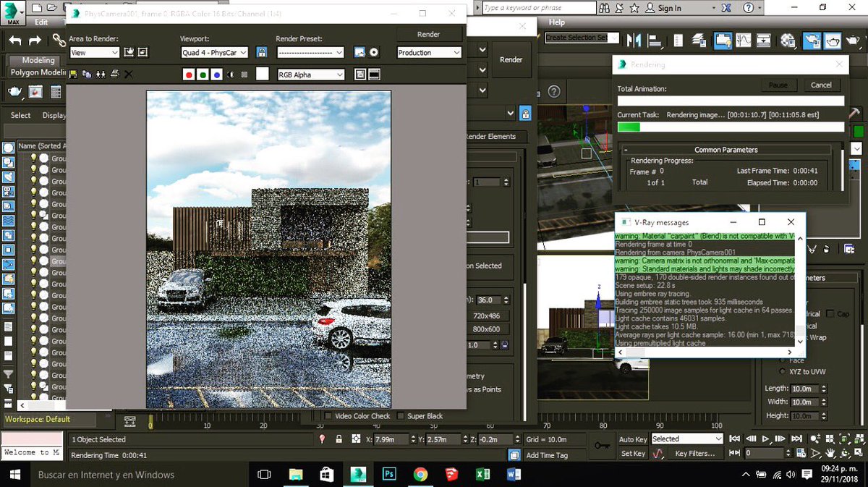Click Render button in rendered frame window

pyautogui.click(x=429, y=34)
